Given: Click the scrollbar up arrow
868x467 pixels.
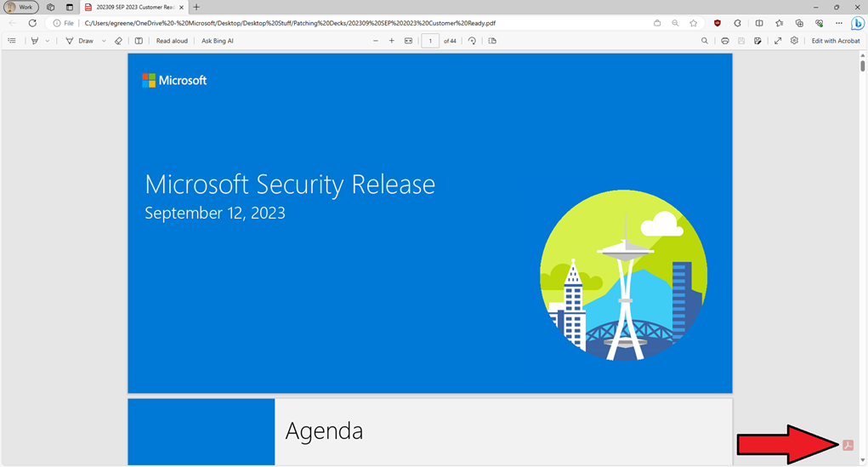Looking at the screenshot, I should click(862, 55).
